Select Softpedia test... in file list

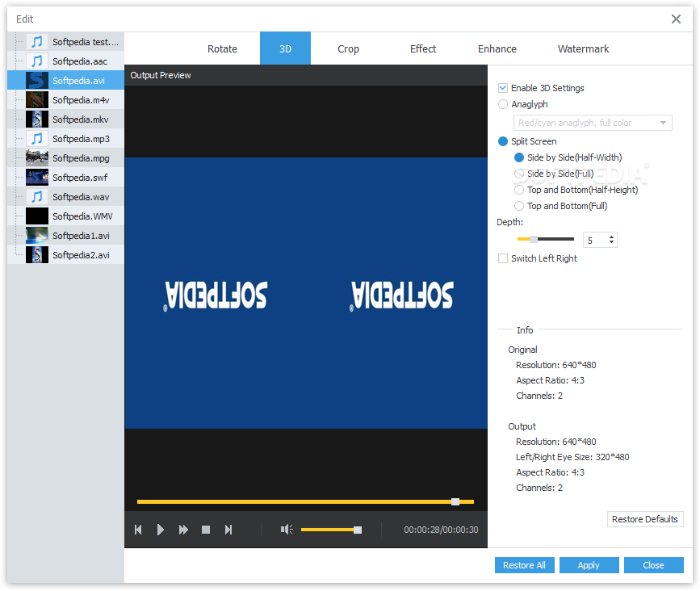[x=65, y=42]
